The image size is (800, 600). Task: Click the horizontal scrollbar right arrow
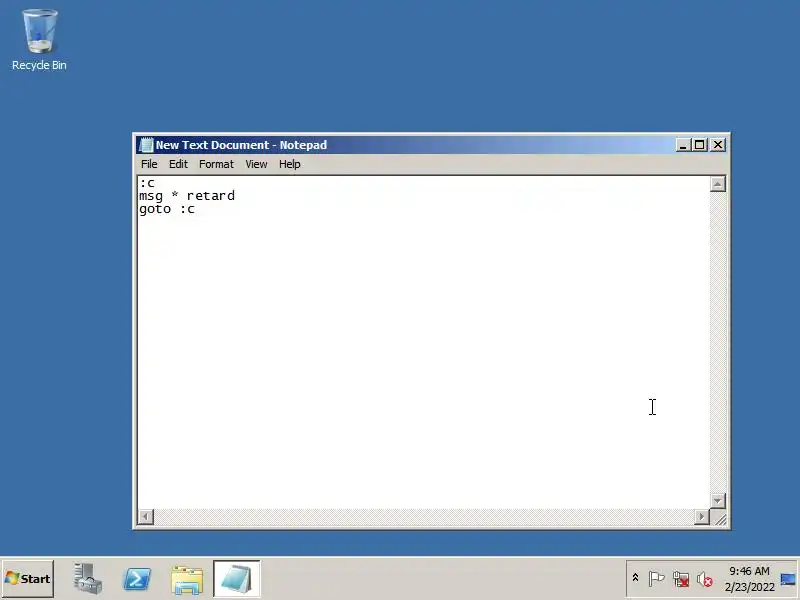click(702, 517)
